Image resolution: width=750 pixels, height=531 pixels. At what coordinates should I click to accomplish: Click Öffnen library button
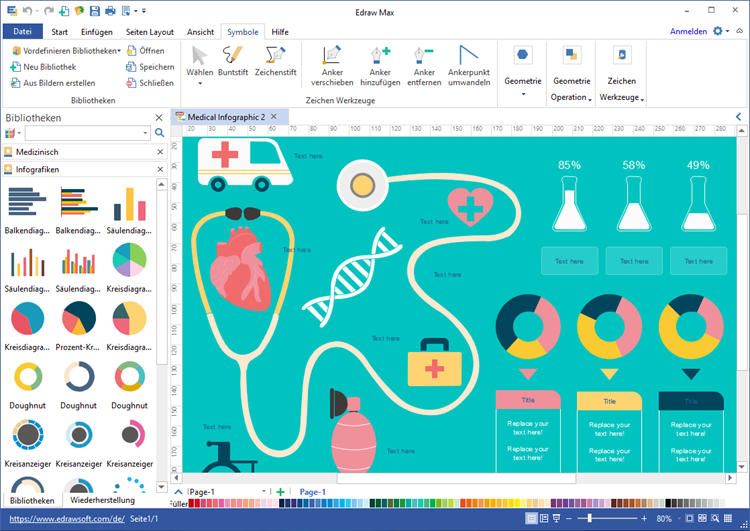145,51
